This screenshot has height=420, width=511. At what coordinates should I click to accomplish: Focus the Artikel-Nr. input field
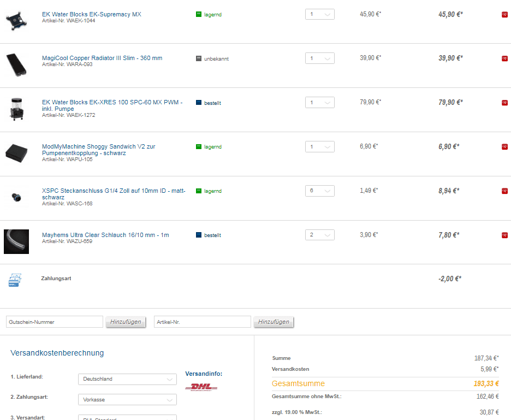[x=203, y=322]
